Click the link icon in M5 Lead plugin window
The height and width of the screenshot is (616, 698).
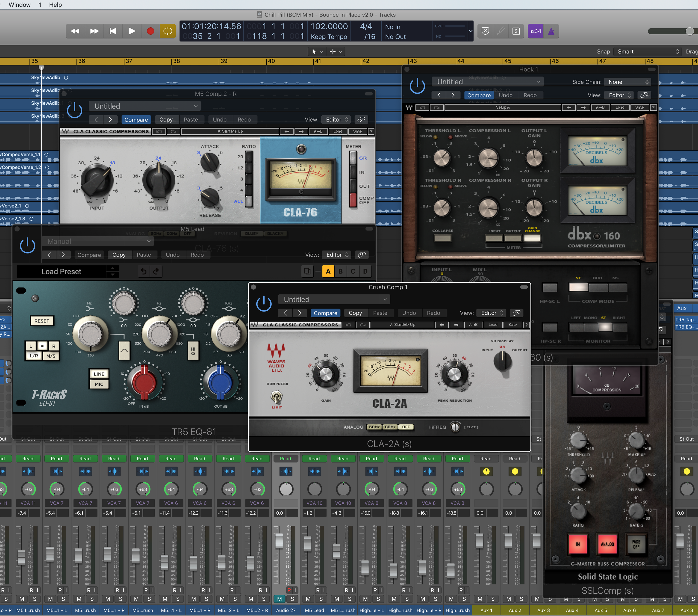pyautogui.click(x=362, y=255)
